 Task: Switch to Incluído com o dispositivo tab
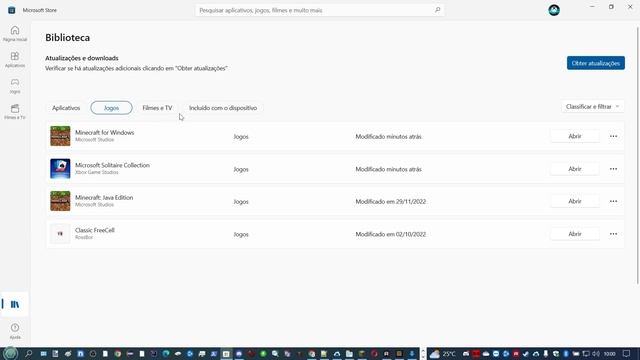[x=223, y=108]
